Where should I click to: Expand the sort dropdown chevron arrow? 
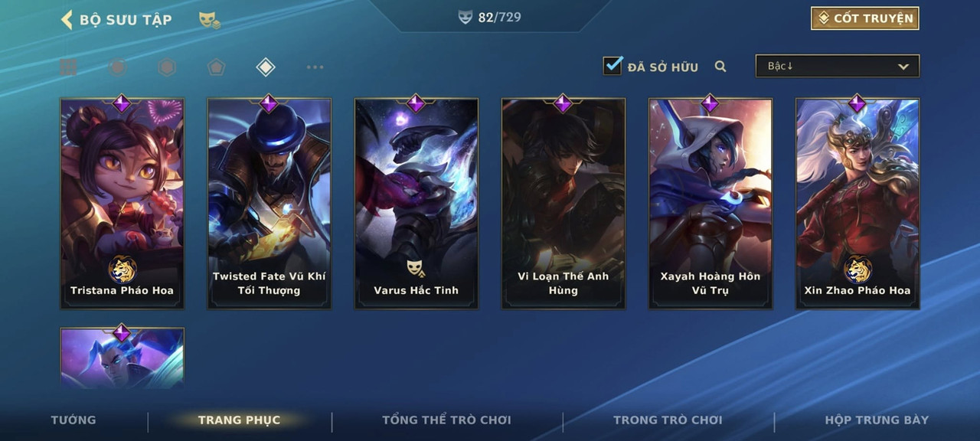pos(903,67)
